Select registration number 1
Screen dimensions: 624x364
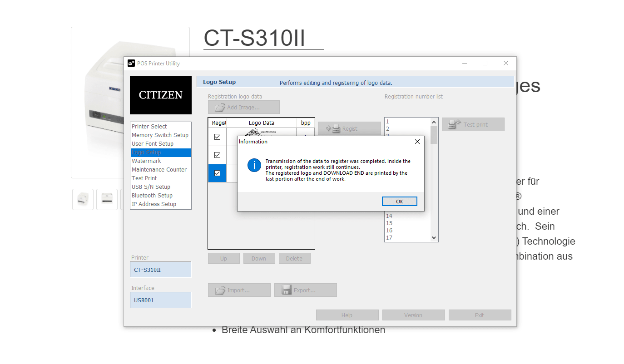(407, 122)
